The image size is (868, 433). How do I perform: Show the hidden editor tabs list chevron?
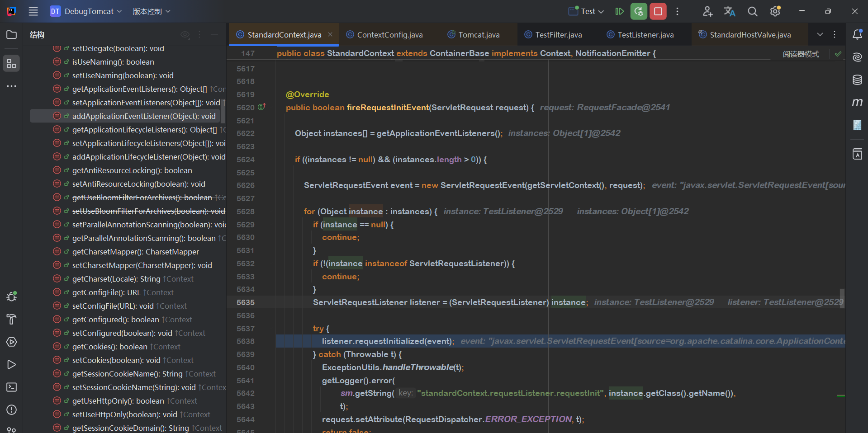[820, 35]
